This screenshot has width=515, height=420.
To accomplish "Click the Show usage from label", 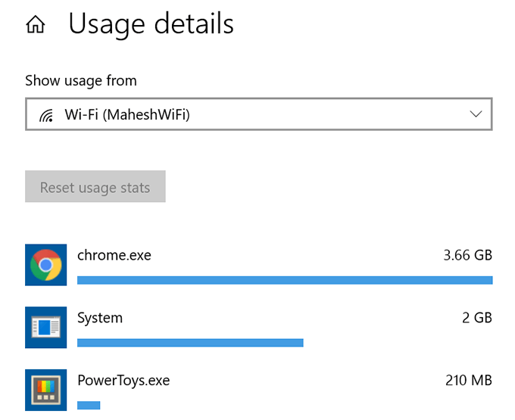I will tap(81, 80).
